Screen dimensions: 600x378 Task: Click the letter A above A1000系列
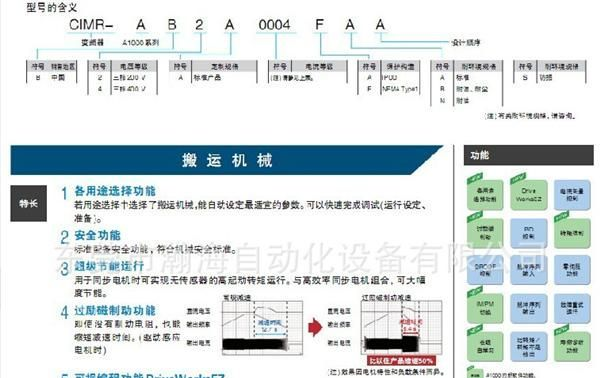click(141, 25)
